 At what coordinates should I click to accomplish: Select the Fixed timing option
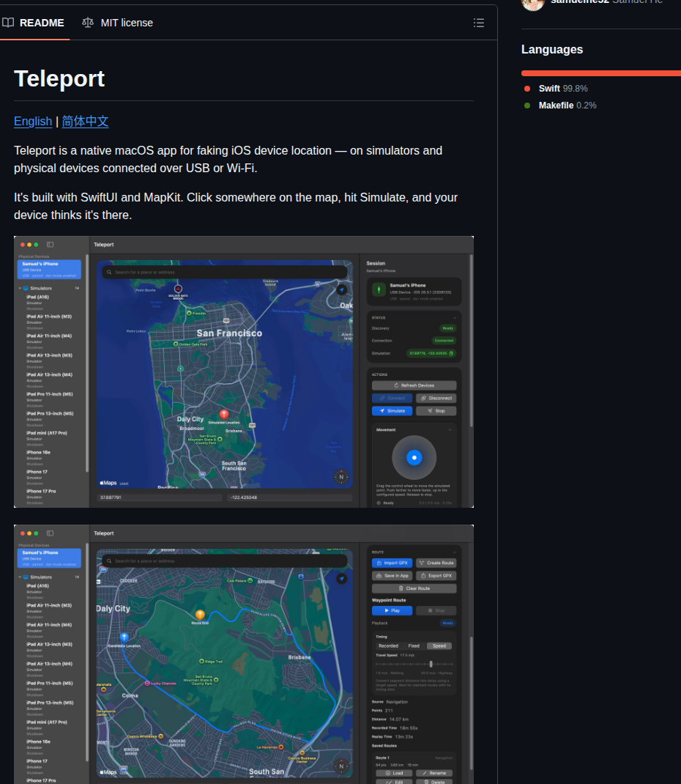tap(414, 646)
